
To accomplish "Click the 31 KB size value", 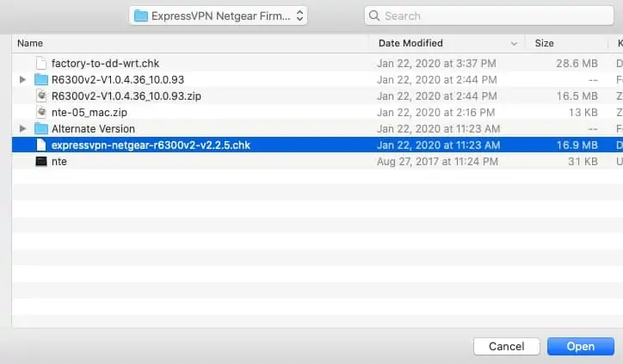I will pos(583,161).
